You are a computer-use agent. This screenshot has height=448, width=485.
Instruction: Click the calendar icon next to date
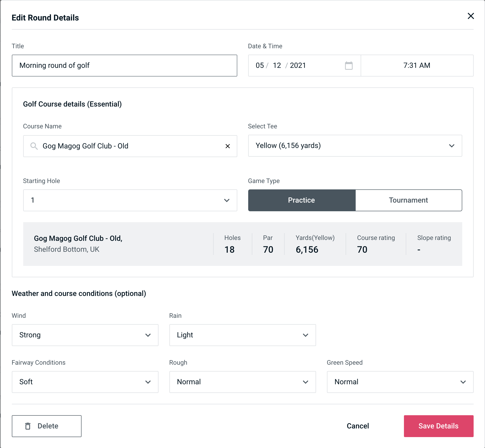tap(349, 66)
